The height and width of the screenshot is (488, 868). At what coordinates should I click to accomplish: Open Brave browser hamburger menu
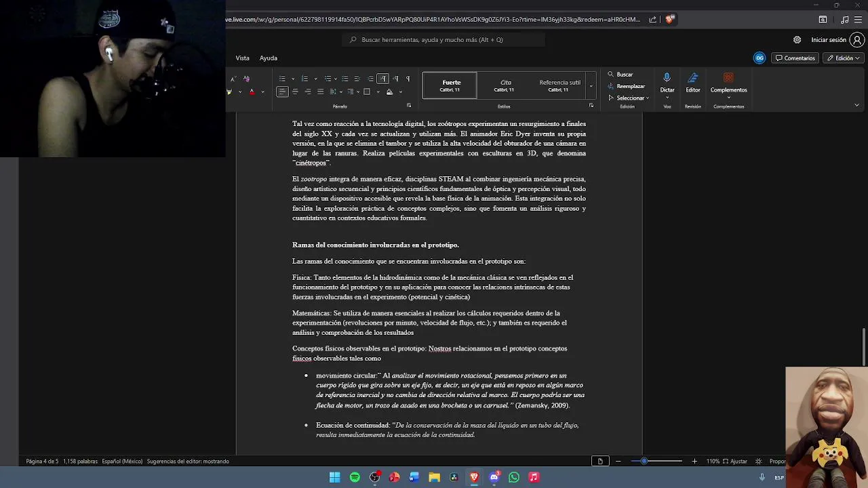coord(858,20)
